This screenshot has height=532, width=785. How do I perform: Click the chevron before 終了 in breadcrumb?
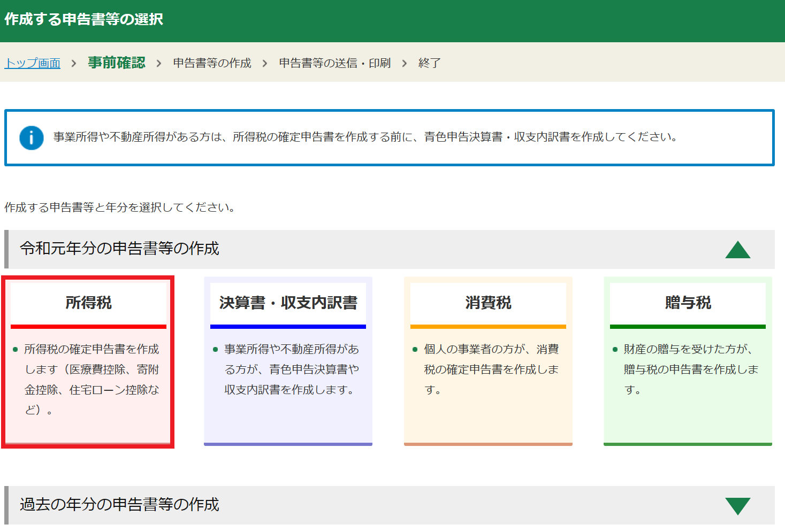[x=405, y=63]
